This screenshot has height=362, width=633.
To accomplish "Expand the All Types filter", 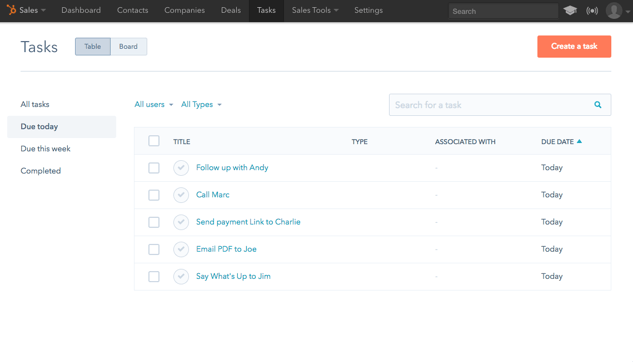I will (x=201, y=105).
